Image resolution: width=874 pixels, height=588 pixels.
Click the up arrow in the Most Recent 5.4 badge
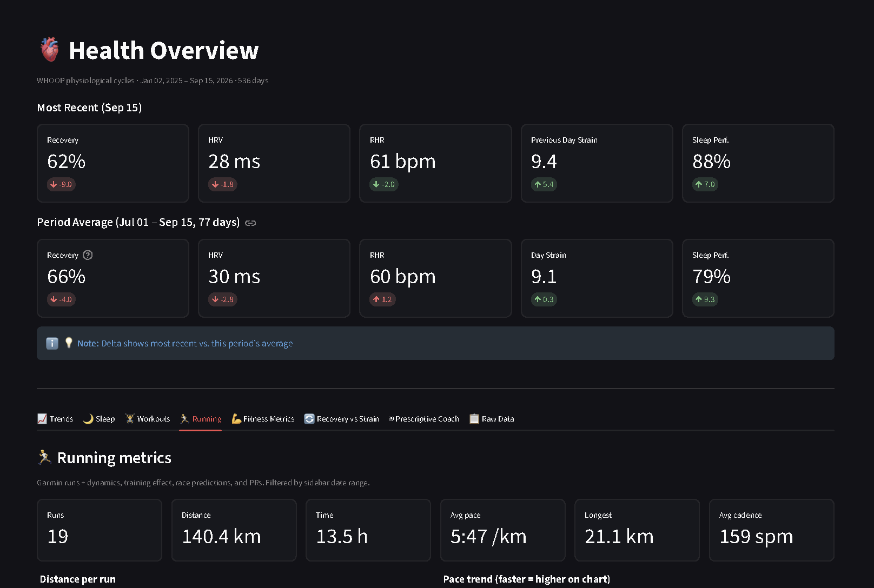click(538, 184)
